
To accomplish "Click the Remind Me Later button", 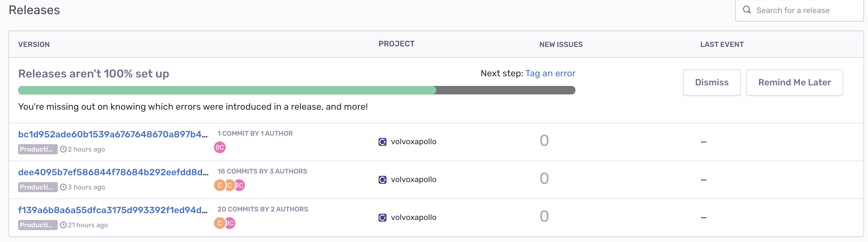I will [794, 82].
